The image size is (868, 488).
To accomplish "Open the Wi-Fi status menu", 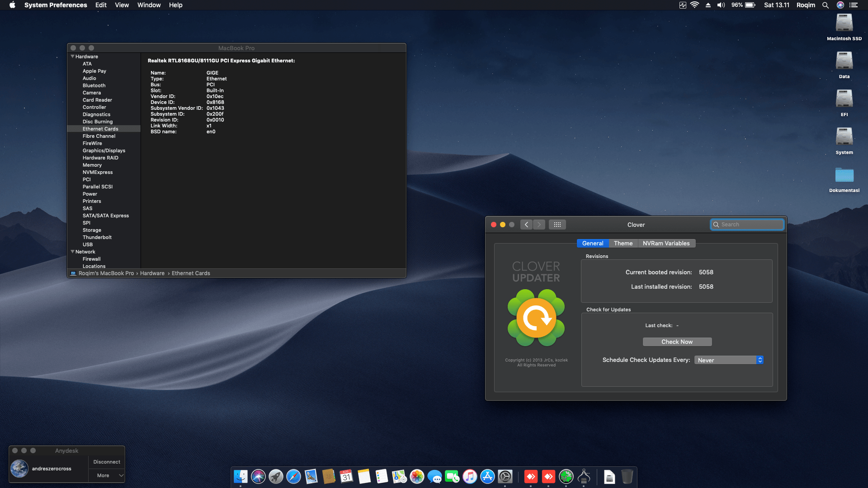I will point(695,5).
